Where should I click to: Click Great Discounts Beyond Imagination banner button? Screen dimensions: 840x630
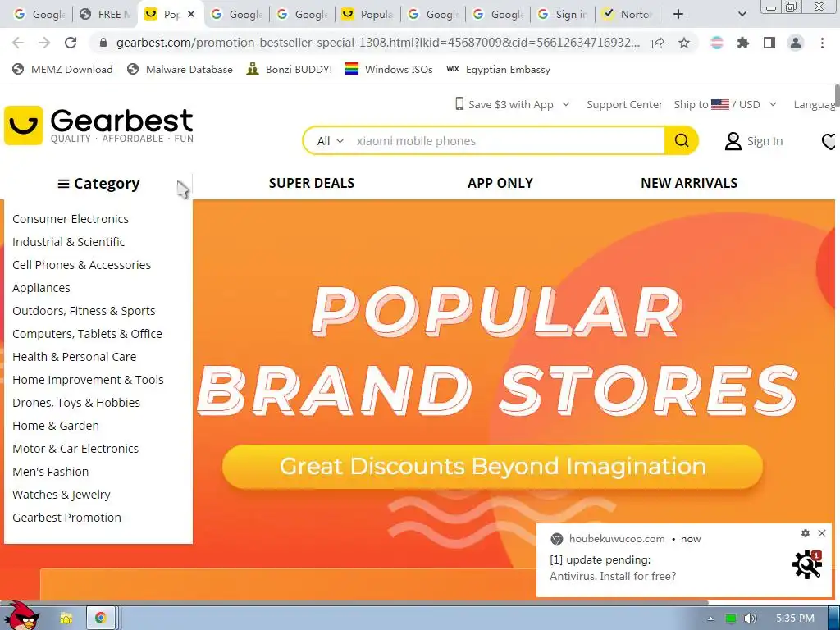[x=492, y=466]
